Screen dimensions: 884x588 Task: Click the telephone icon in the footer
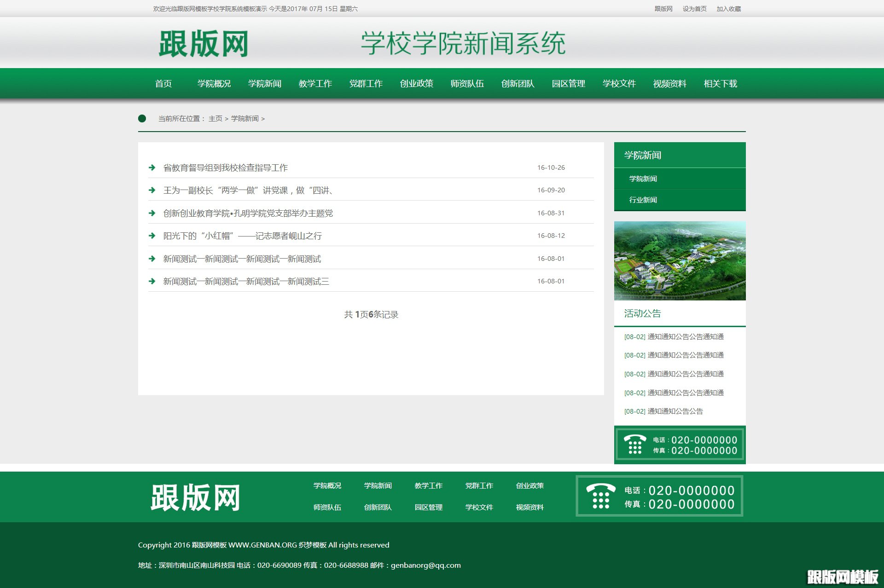pos(600,496)
